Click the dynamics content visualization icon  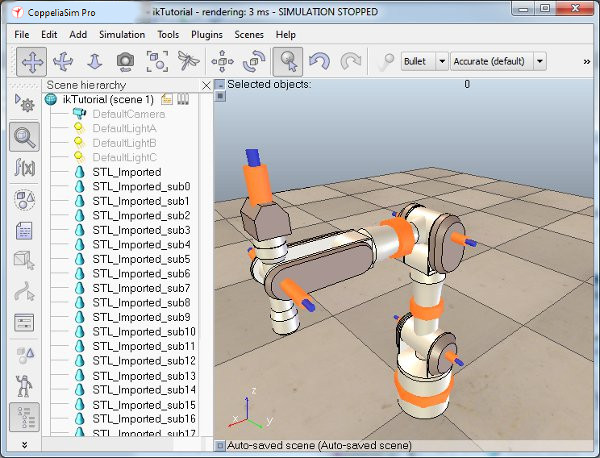click(x=386, y=62)
